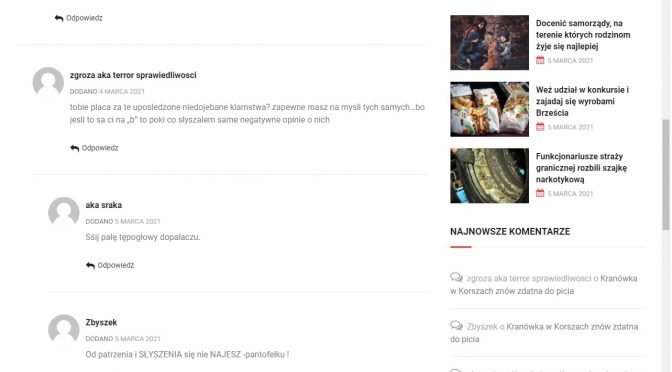Click reply arrow icon under zgroza comment
Image resolution: width=672 pixels, height=372 pixels.
click(x=75, y=148)
